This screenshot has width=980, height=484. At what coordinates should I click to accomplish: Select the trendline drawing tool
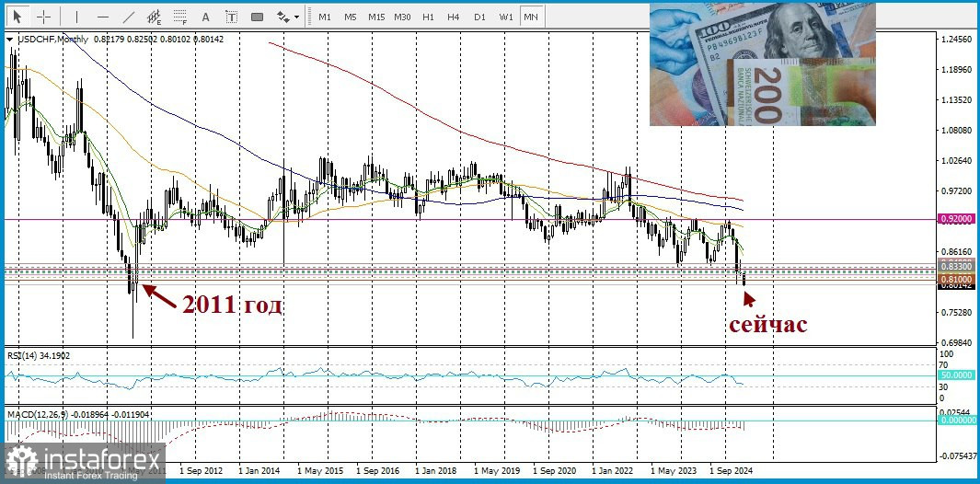(x=130, y=17)
